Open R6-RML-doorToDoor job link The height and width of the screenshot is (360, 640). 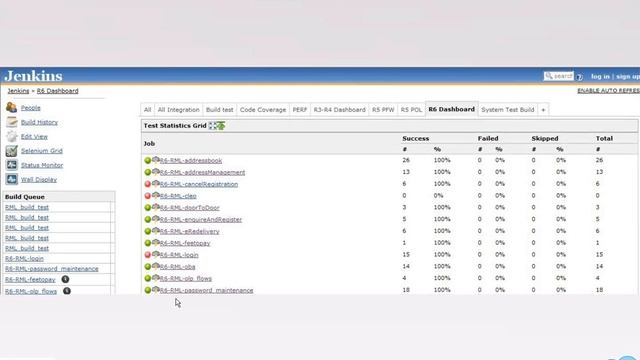190,208
